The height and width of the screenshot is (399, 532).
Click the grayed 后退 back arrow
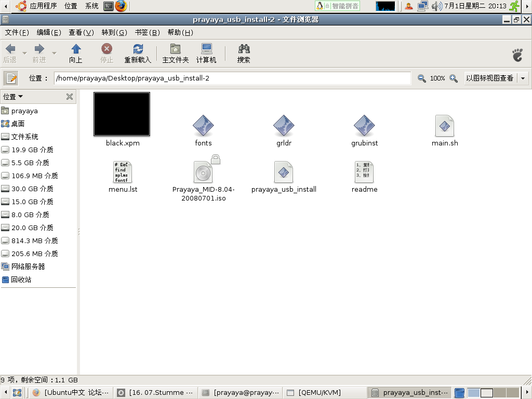pyautogui.click(x=10, y=54)
